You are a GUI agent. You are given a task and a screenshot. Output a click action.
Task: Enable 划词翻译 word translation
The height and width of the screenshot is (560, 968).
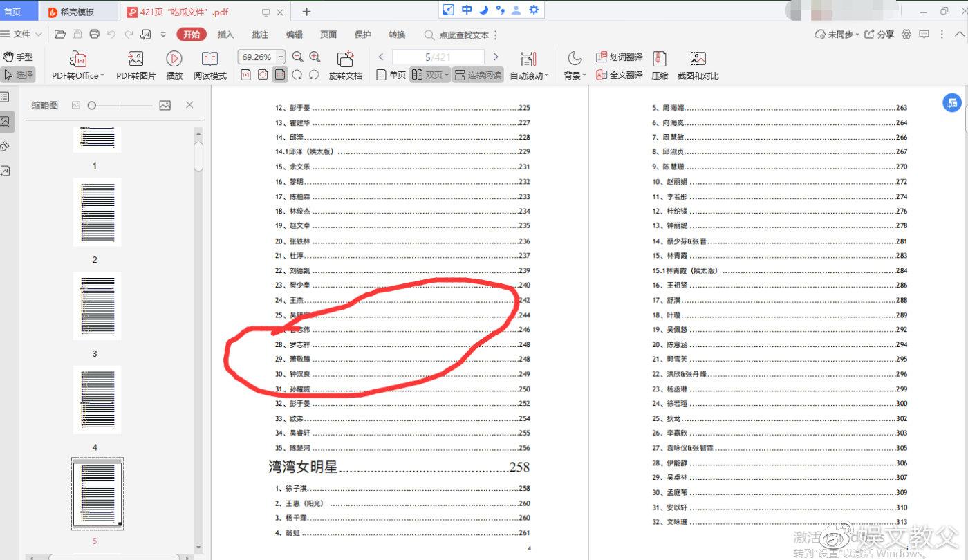coord(620,57)
